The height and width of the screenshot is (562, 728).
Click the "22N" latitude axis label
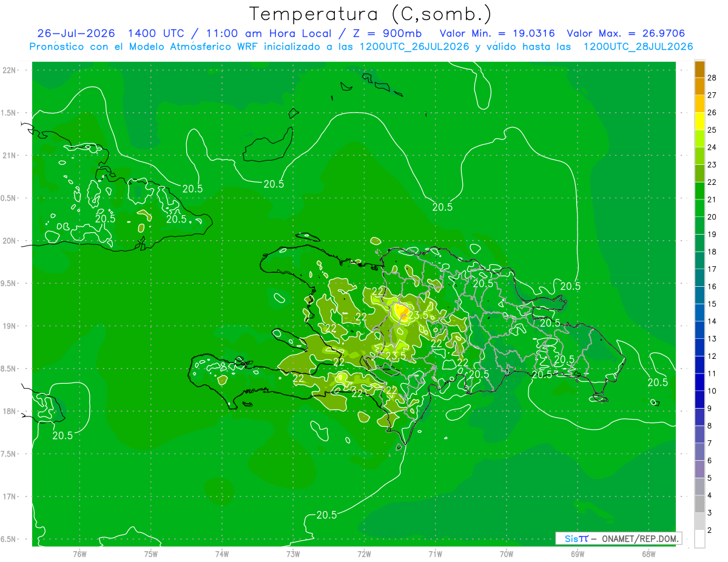click(x=9, y=70)
